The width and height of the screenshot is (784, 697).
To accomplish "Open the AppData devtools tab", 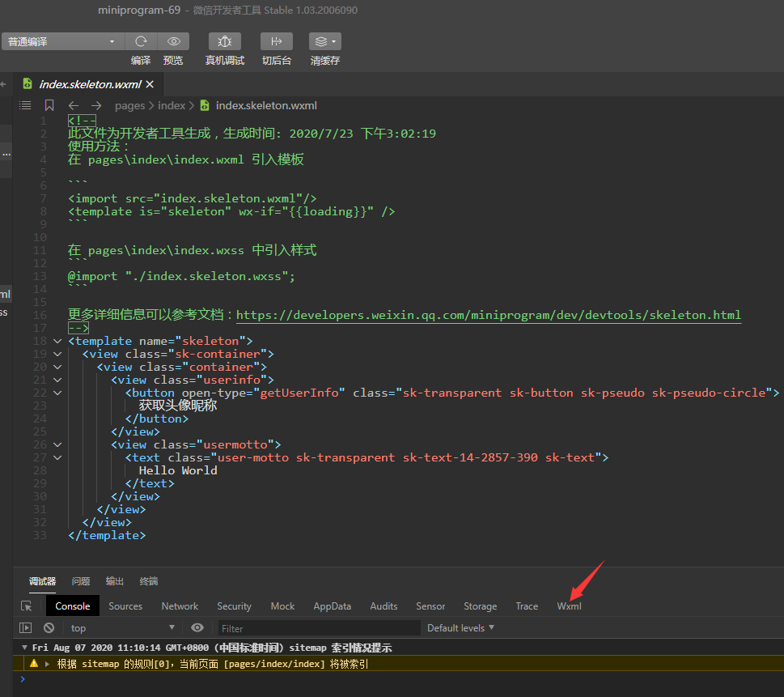I will pyautogui.click(x=332, y=606).
